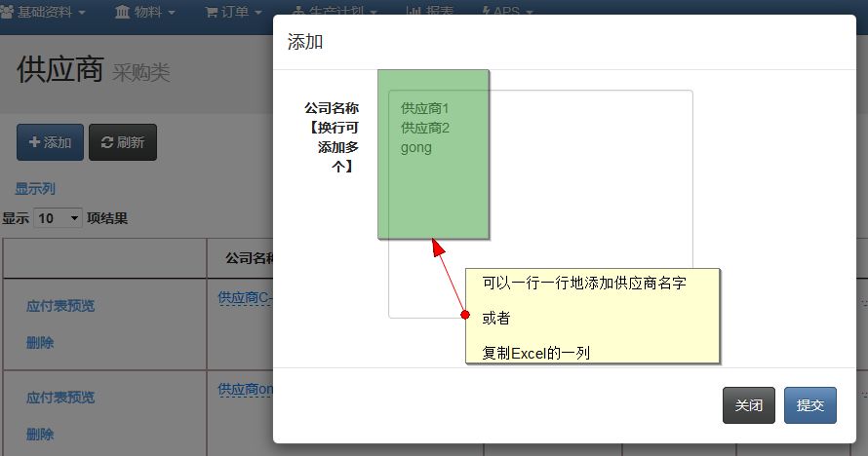The width and height of the screenshot is (868, 456).
Task: Click the yellow tooltip note box
Action: coord(592,317)
